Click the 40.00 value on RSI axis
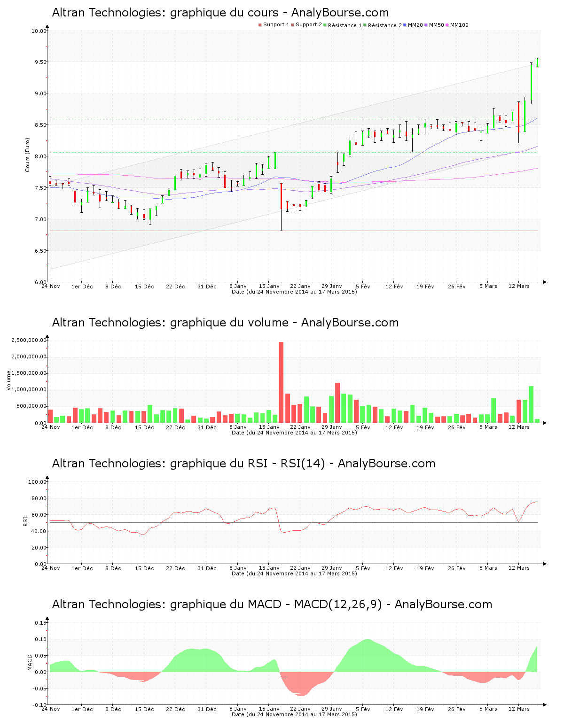 (39, 531)
